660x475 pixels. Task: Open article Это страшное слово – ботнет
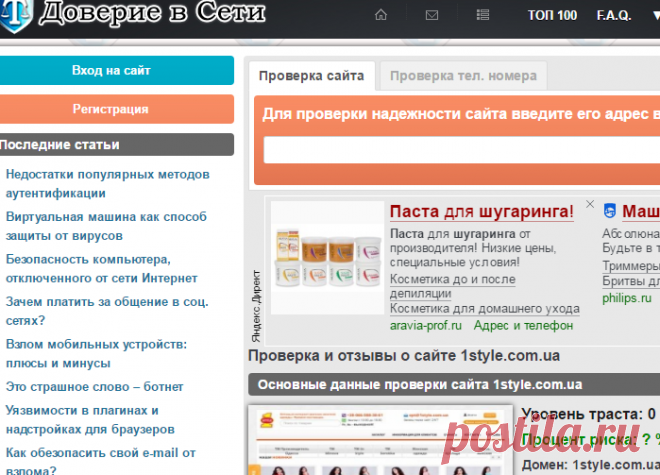95,387
